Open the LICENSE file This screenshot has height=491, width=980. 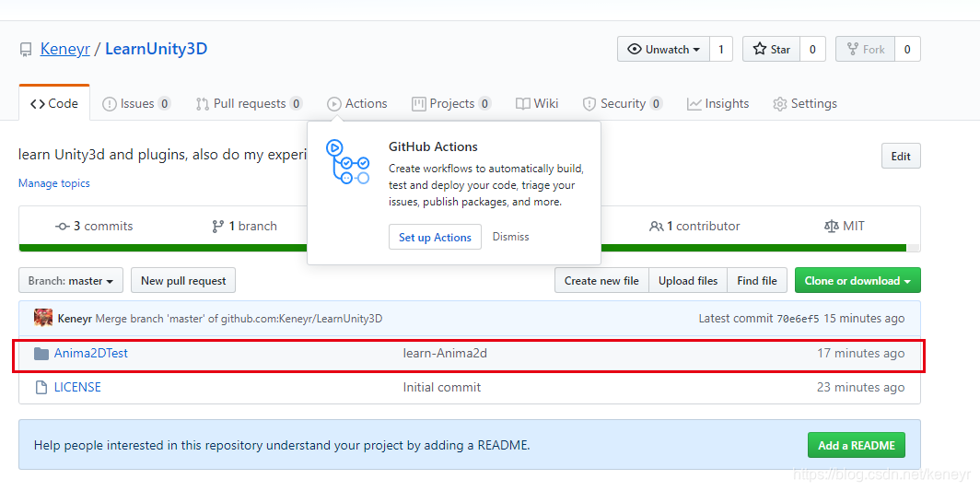77,387
